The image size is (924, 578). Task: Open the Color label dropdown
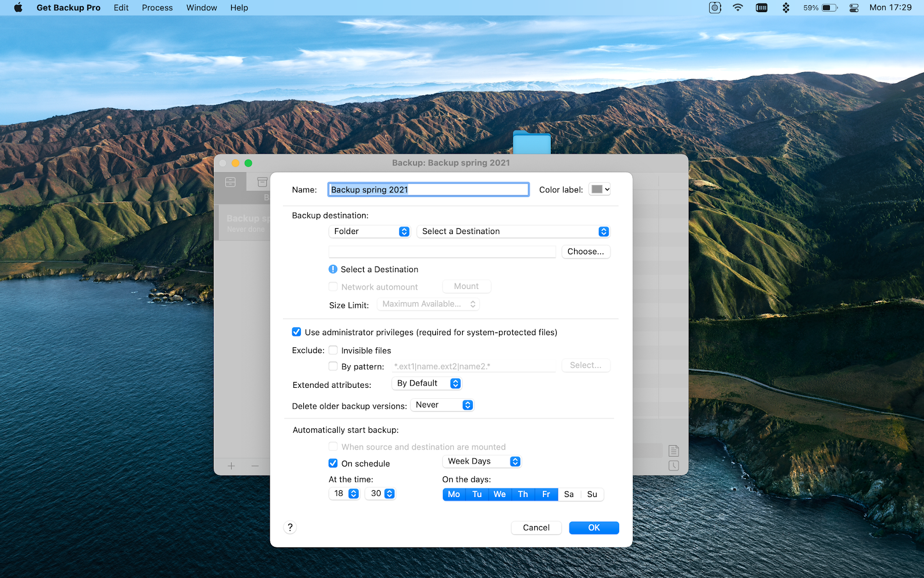tap(599, 189)
